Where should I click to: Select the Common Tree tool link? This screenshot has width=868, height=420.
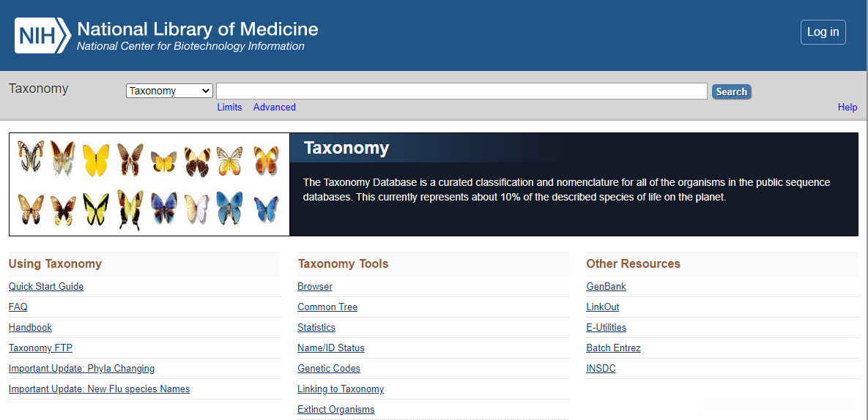(327, 307)
